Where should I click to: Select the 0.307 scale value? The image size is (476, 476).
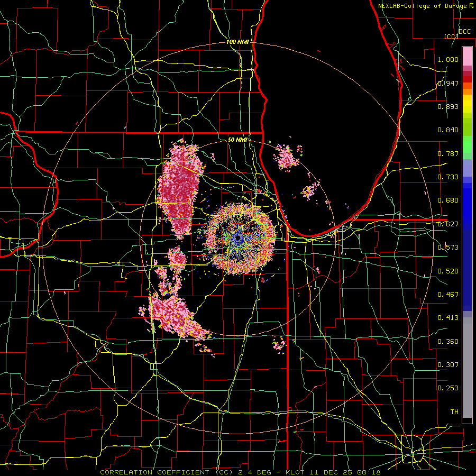pos(448,365)
